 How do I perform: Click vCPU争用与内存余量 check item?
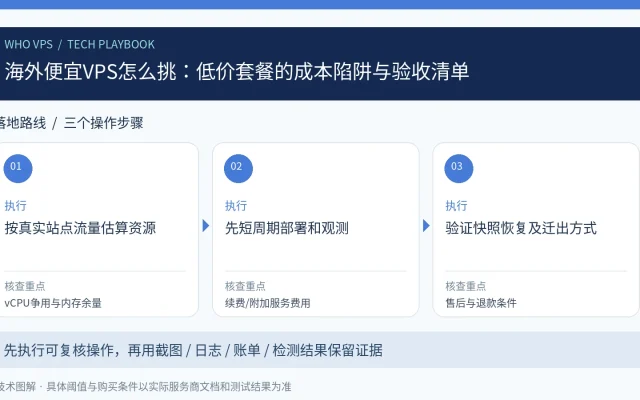pyautogui.click(x=53, y=303)
